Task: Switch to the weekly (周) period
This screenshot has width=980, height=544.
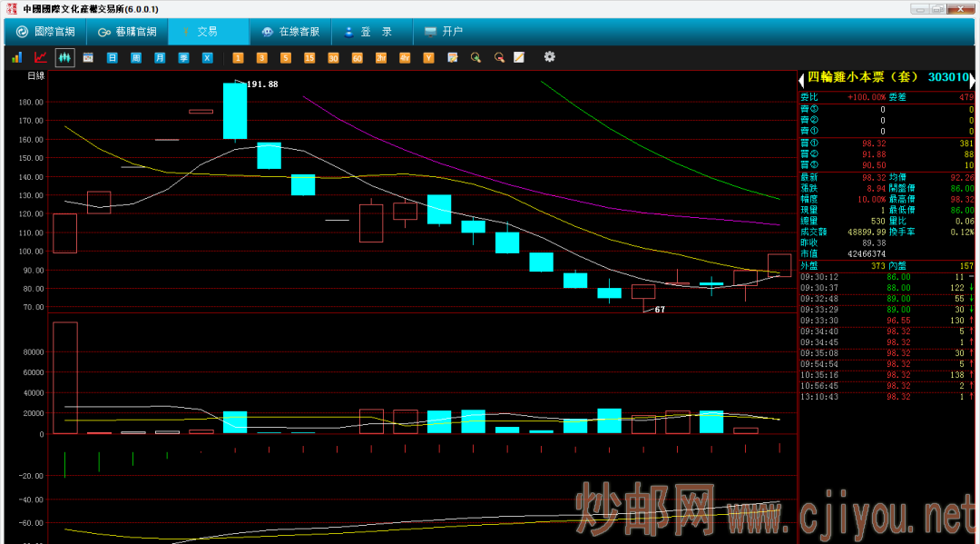Action: tap(136, 57)
